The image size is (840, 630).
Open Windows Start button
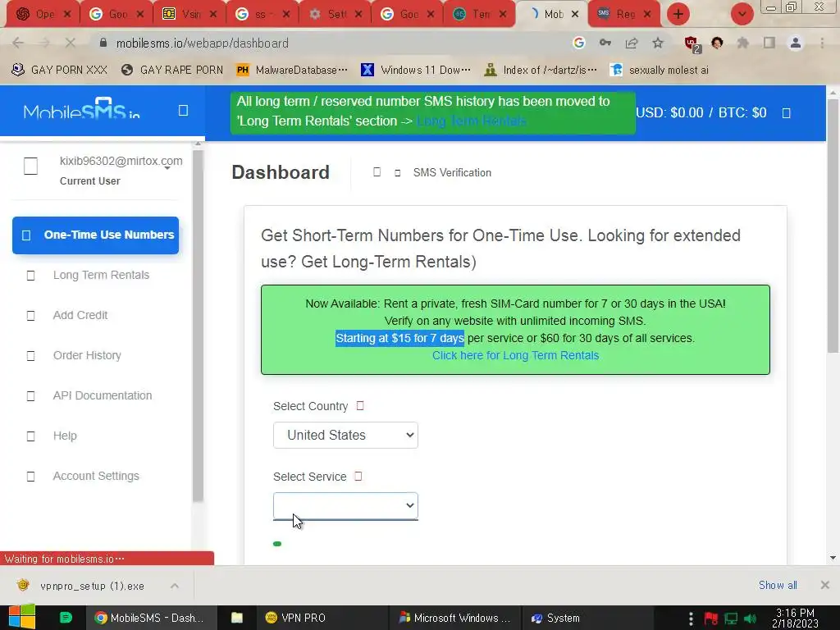pos(21,617)
